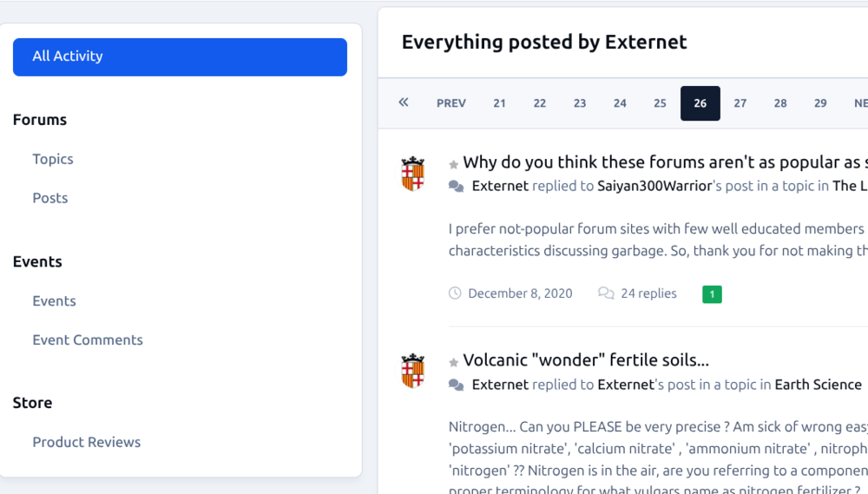Go to PREV page
868x494 pixels.
(451, 103)
